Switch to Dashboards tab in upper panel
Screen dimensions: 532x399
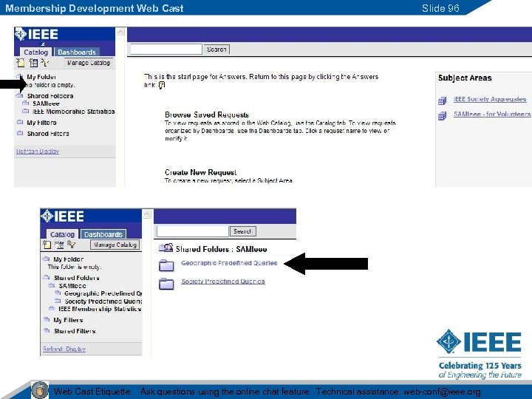tap(77, 52)
